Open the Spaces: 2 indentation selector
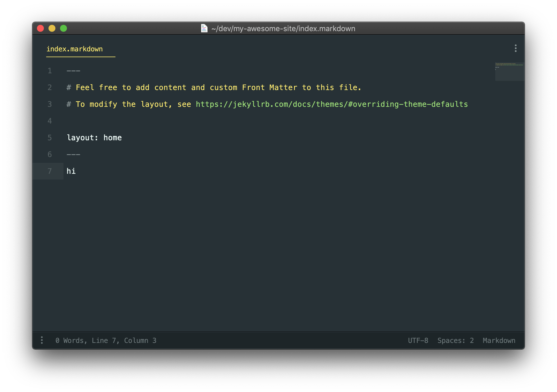Viewport: 557px width, 392px height. click(x=455, y=340)
